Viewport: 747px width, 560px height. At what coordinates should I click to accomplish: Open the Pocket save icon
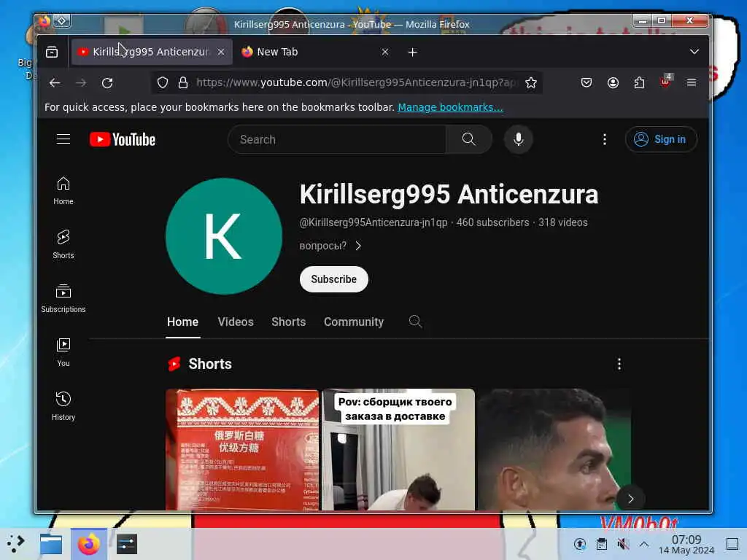click(587, 83)
